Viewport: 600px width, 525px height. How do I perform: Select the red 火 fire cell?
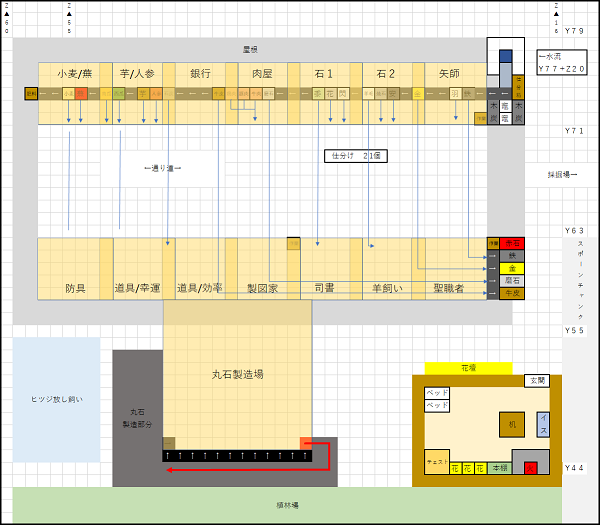coord(530,468)
